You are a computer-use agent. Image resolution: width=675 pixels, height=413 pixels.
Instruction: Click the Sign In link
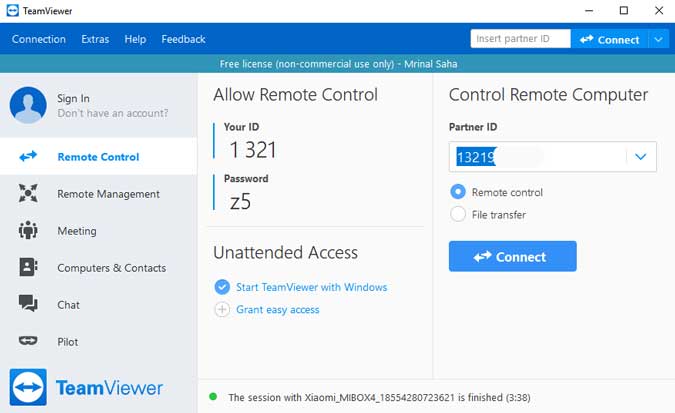[73, 98]
